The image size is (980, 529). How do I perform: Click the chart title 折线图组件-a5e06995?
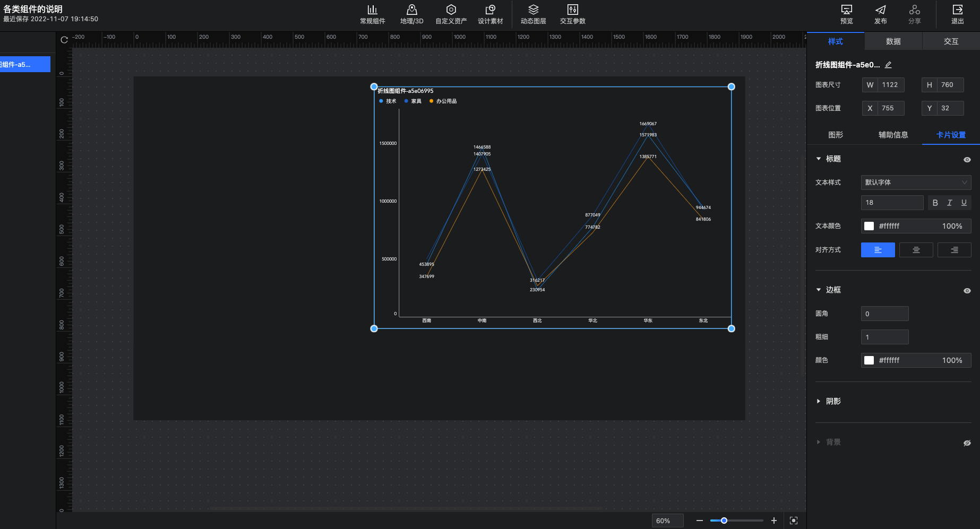pyautogui.click(x=406, y=91)
